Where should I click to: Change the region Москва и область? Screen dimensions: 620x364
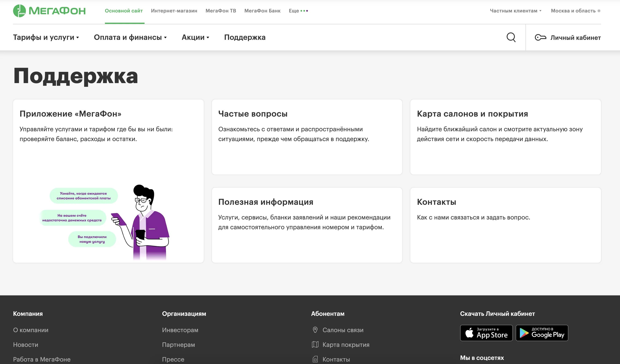pyautogui.click(x=576, y=11)
